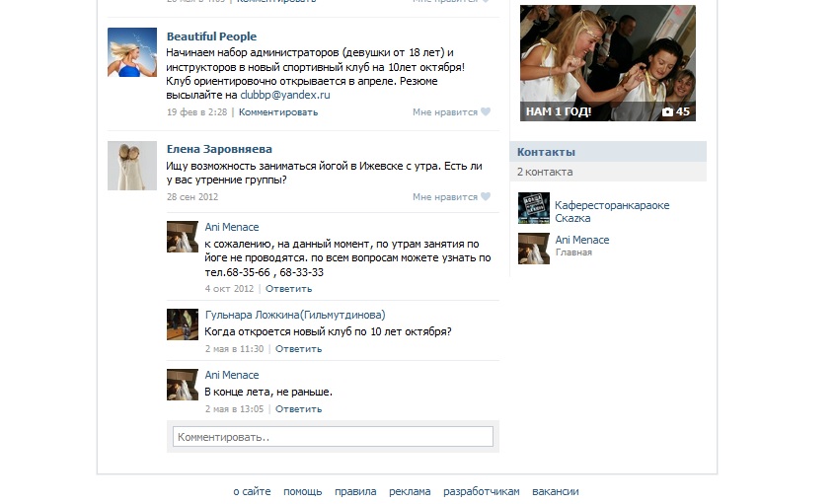Open Елена Заровняева's profile avatar

(x=132, y=166)
